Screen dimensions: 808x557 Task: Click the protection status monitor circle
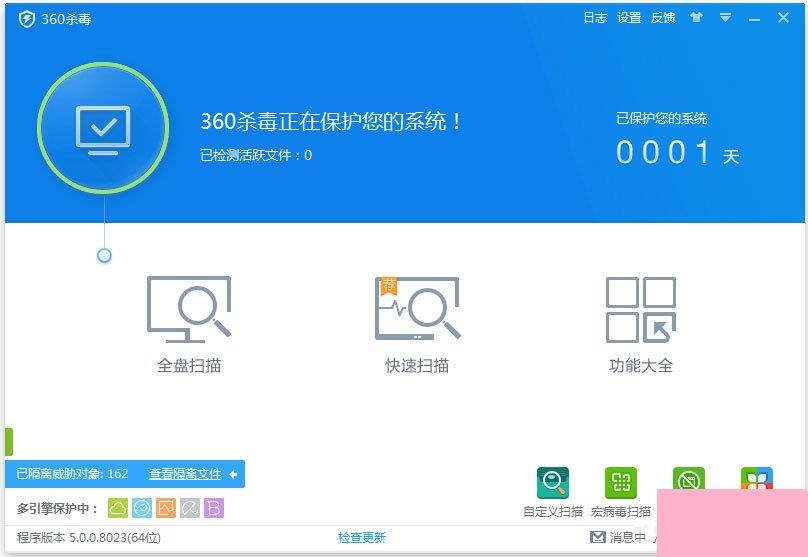(103, 128)
